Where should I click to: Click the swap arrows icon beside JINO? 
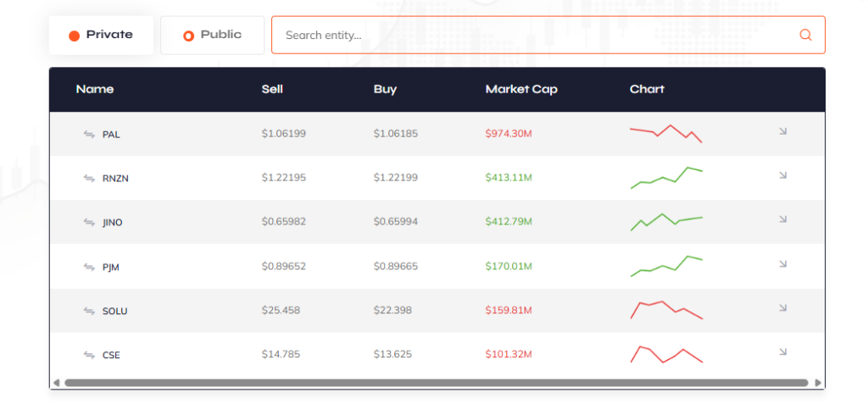[89, 222]
